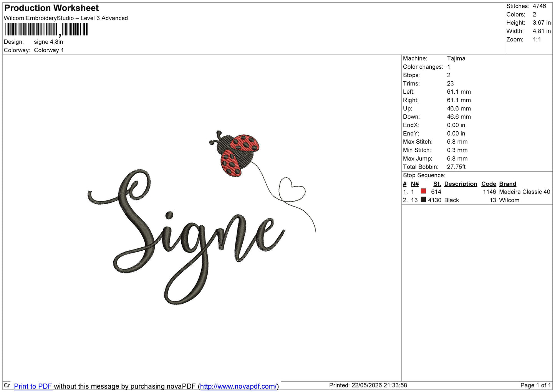Click the Width value 4.81 in
555x392 pixels.
(542, 31)
